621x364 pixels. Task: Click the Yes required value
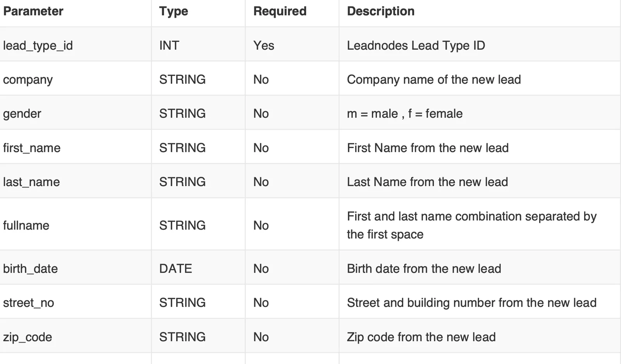click(264, 45)
